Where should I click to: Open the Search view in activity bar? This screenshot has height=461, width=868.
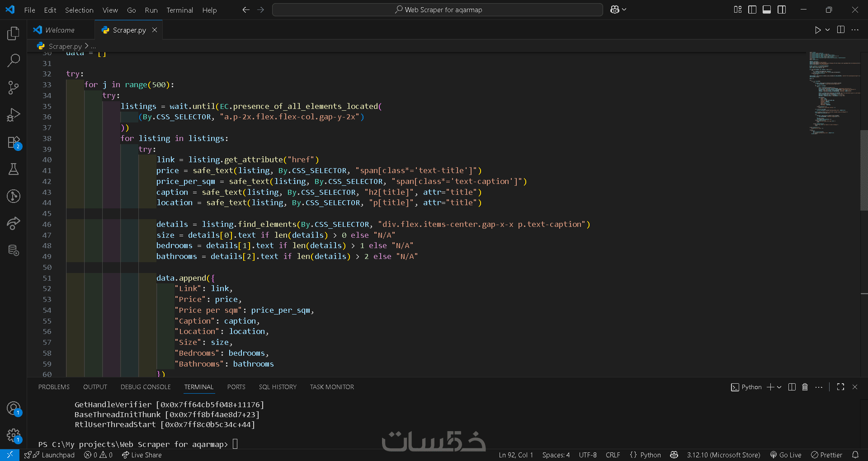pyautogui.click(x=14, y=60)
